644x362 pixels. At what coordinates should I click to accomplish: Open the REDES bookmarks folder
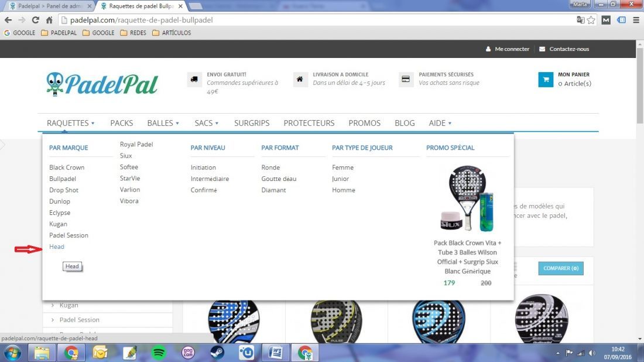point(133,33)
